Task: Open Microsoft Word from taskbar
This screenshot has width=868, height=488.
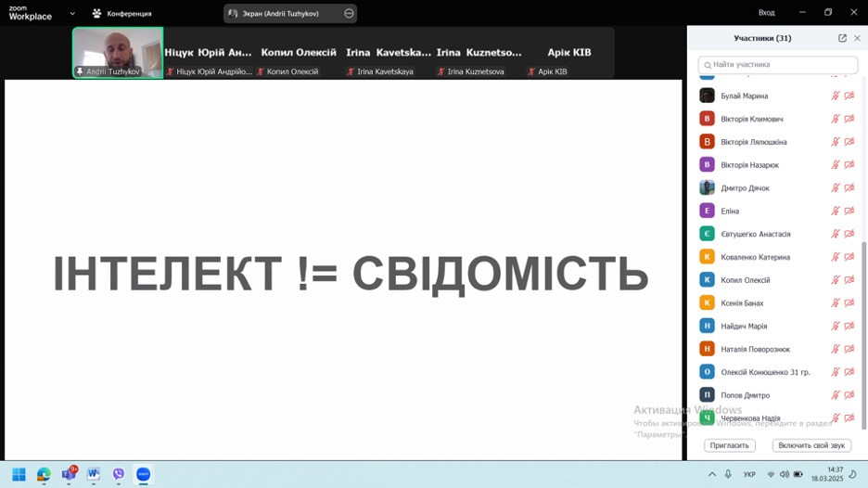Action: pyautogui.click(x=94, y=474)
